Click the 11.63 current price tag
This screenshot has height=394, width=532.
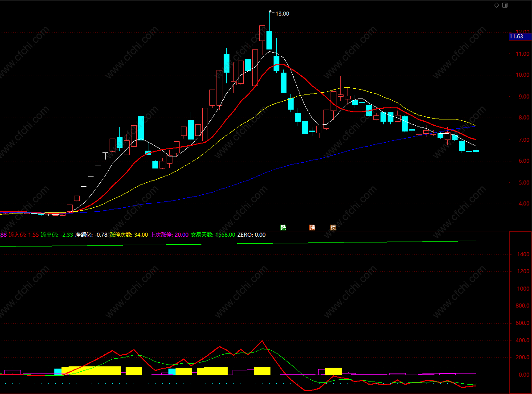(520, 37)
